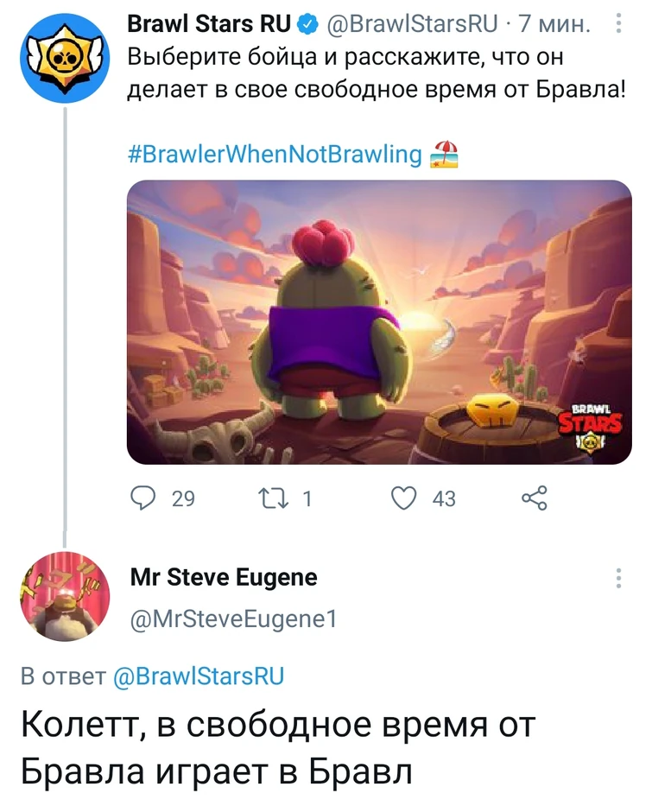Open the #BrawlerWhenNotBrawling hashtag
The height and width of the screenshot is (812, 652).
275,155
